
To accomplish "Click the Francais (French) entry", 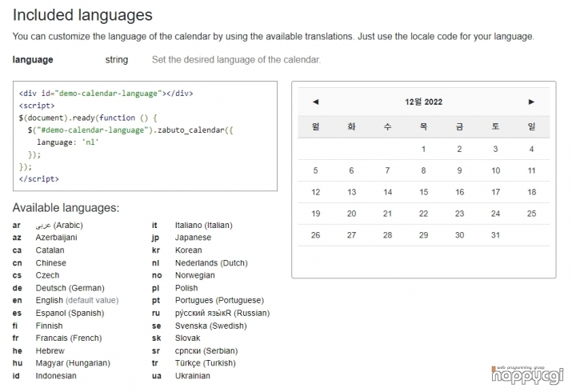I will 69,338.
